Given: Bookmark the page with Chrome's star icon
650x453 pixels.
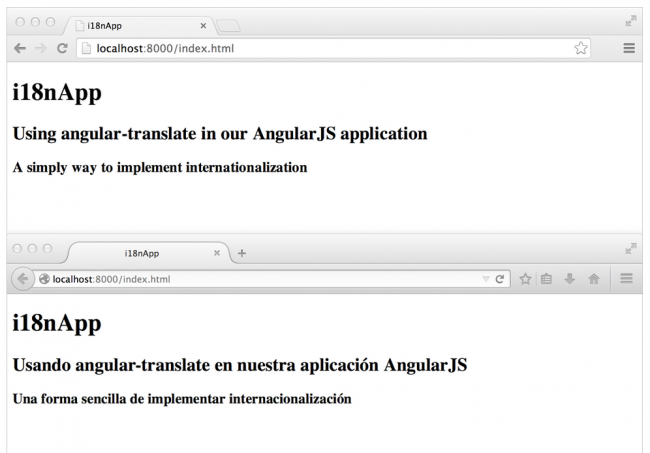Looking at the screenshot, I should pos(580,47).
